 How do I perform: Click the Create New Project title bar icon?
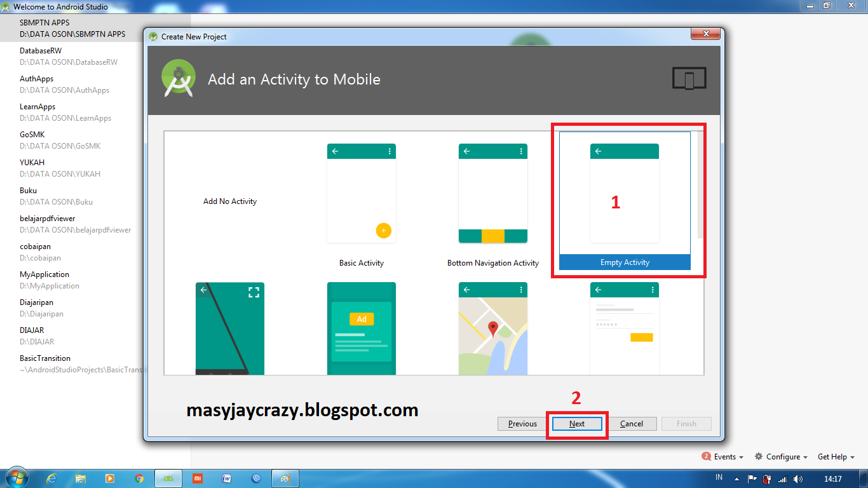coord(153,36)
